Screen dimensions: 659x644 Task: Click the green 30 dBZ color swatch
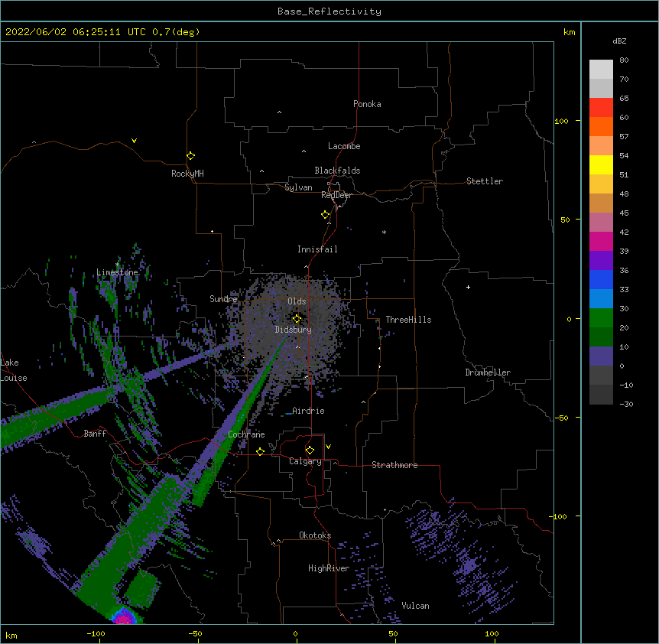click(601, 318)
